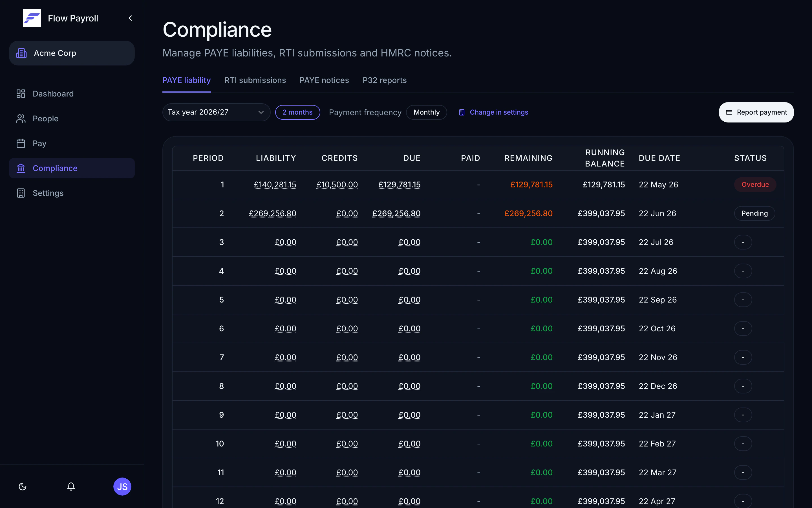Click the LIABILITY column header

click(x=276, y=158)
